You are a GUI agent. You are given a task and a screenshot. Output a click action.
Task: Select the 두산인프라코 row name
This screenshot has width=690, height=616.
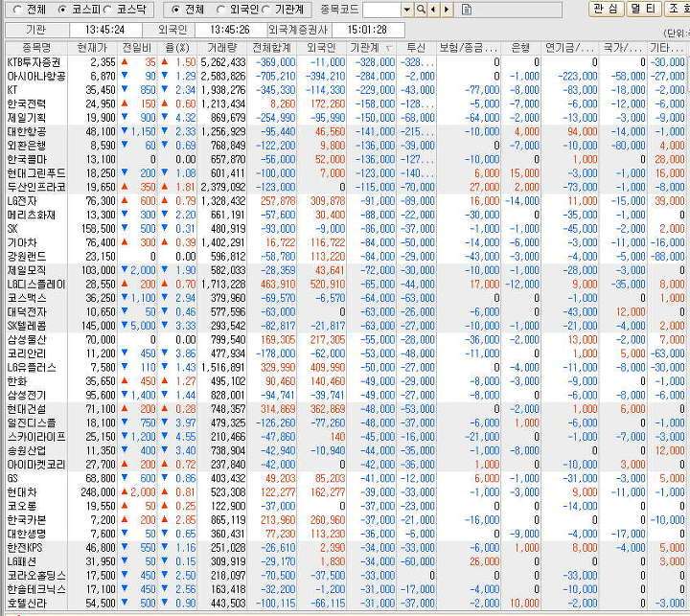click(36, 187)
